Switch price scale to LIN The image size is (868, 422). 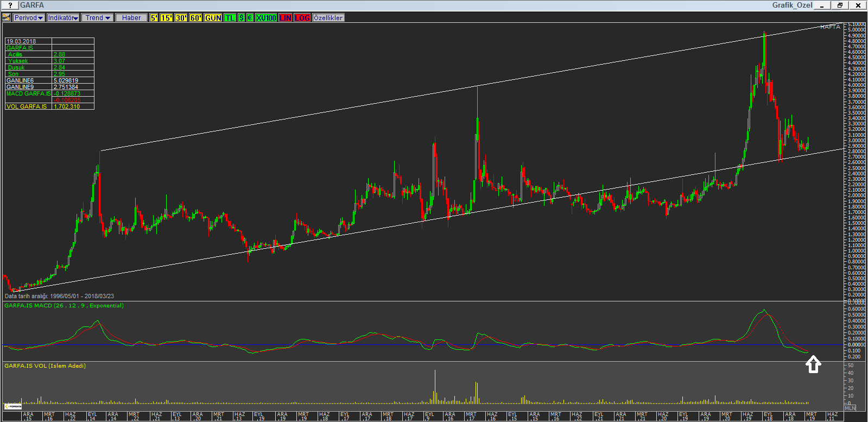286,18
